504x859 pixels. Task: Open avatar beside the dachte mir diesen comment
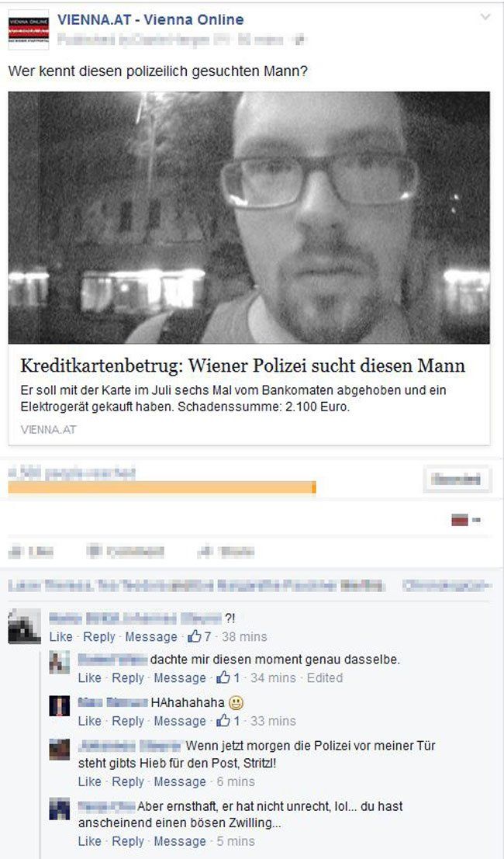tap(59, 663)
